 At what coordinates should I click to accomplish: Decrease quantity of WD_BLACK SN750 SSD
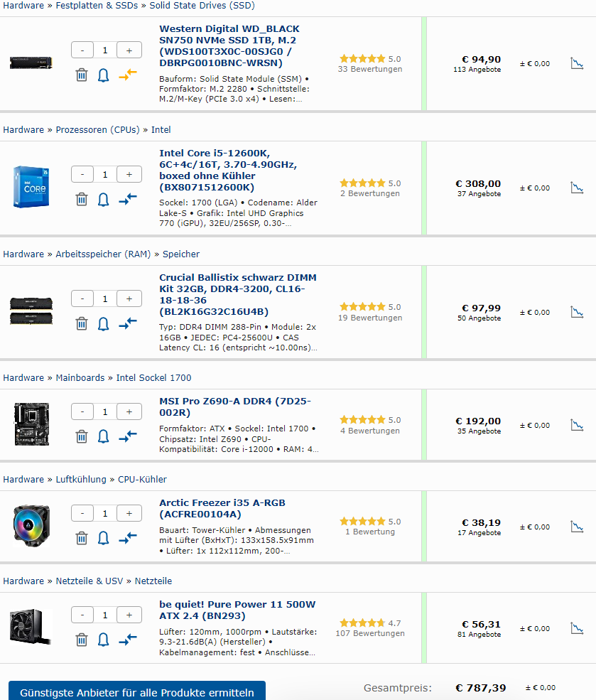[82, 50]
